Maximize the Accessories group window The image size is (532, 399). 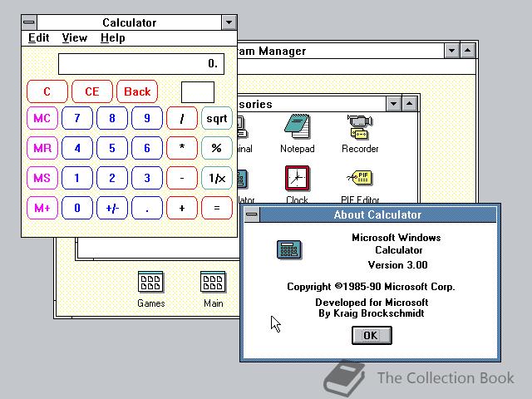click(x=409, y=104)
